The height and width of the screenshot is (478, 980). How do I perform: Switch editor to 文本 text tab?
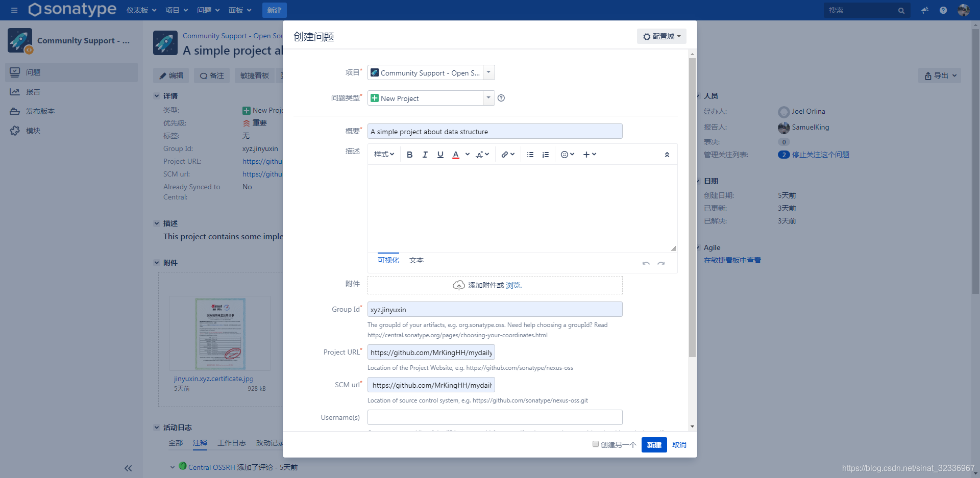(416, 260)
